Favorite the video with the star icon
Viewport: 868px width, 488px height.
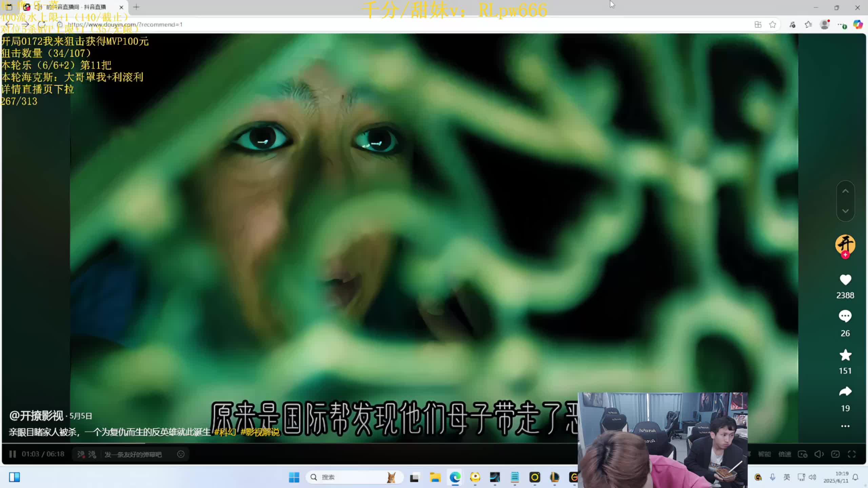click(845, 355)
